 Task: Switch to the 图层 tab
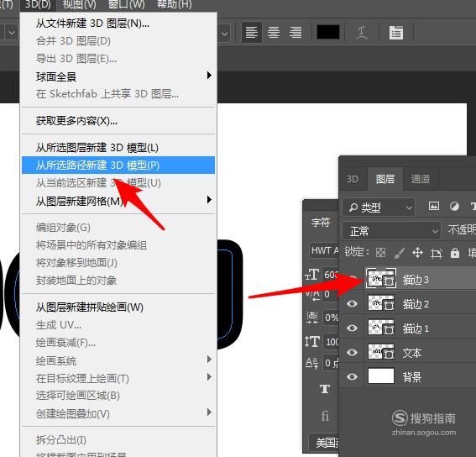pos(385,179)
